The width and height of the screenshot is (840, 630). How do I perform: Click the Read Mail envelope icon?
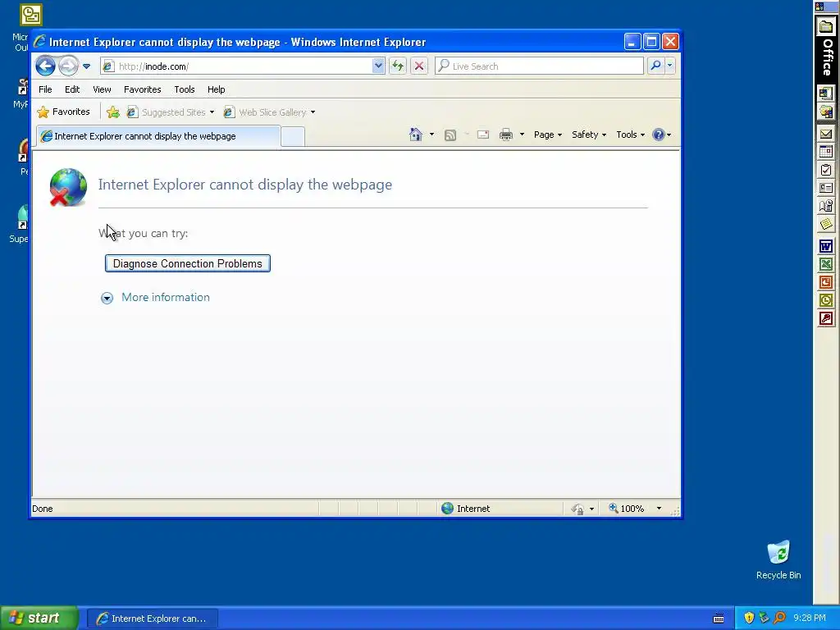point(483,135)
